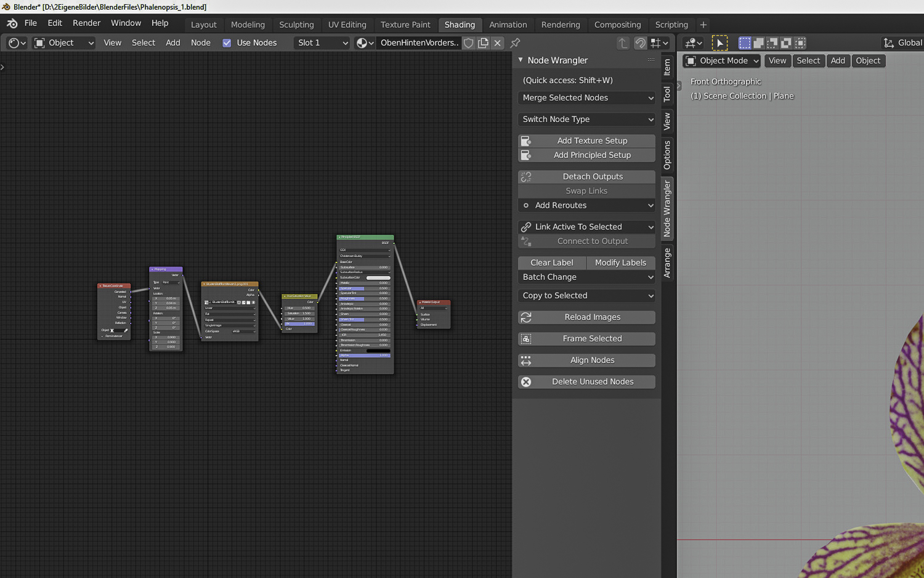Pin the node tree with pin icon
Viewport: 924px width, 578px height.
(x=515, y=43)
